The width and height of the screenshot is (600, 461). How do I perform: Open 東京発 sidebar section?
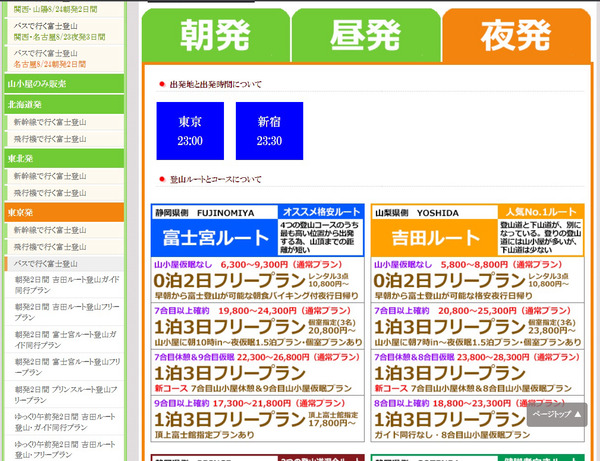click(x=64, y=212)
